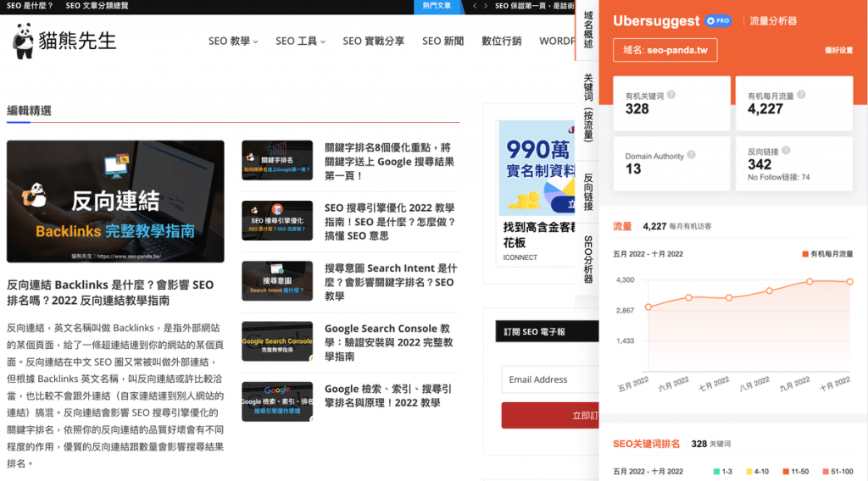Click the 找到高含金客 ad headline

538,235
